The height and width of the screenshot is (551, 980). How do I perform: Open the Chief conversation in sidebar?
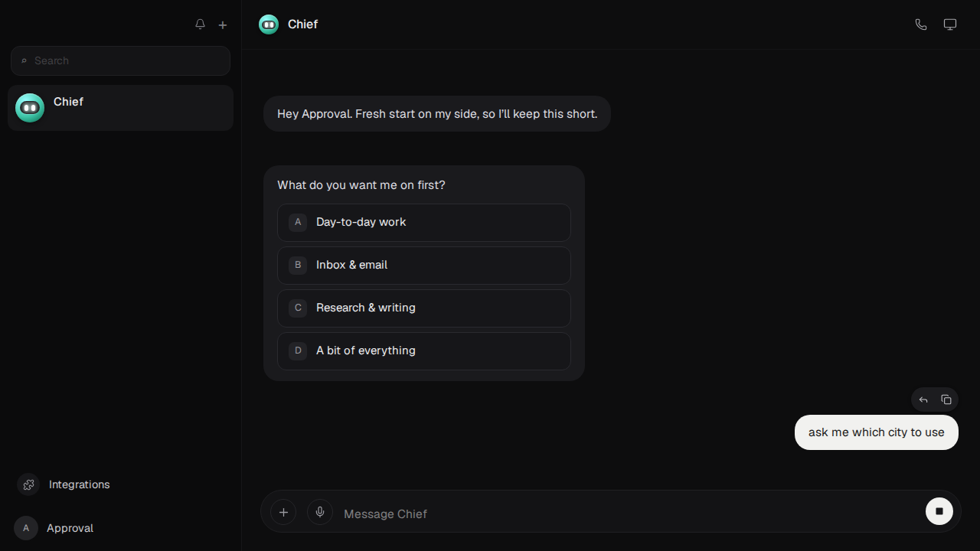[120, 108]
